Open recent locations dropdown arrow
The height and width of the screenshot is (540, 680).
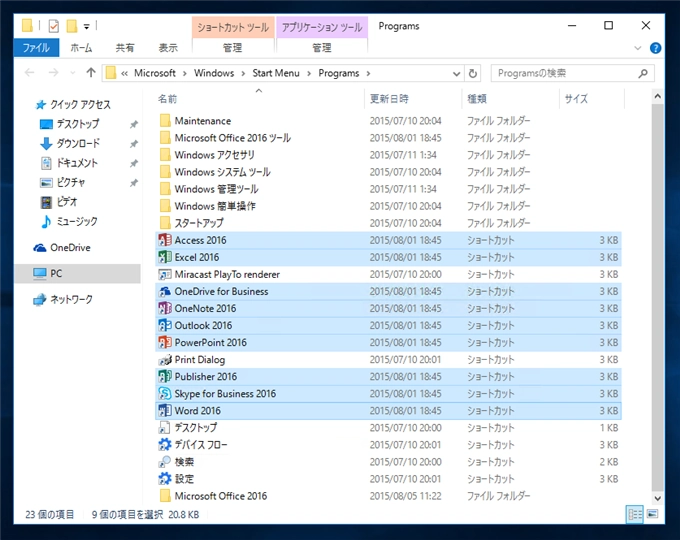coord(72,73)
